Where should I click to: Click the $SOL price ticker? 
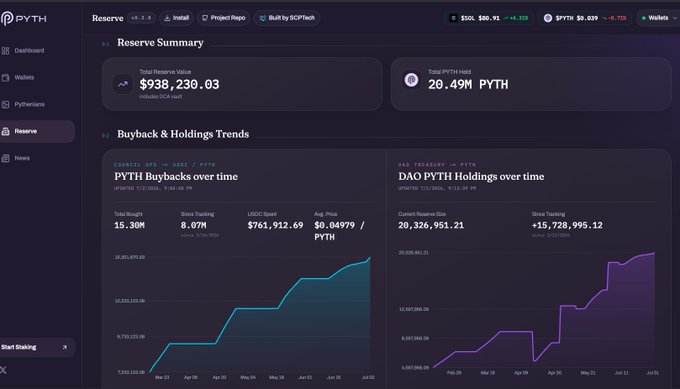point(489,18)
